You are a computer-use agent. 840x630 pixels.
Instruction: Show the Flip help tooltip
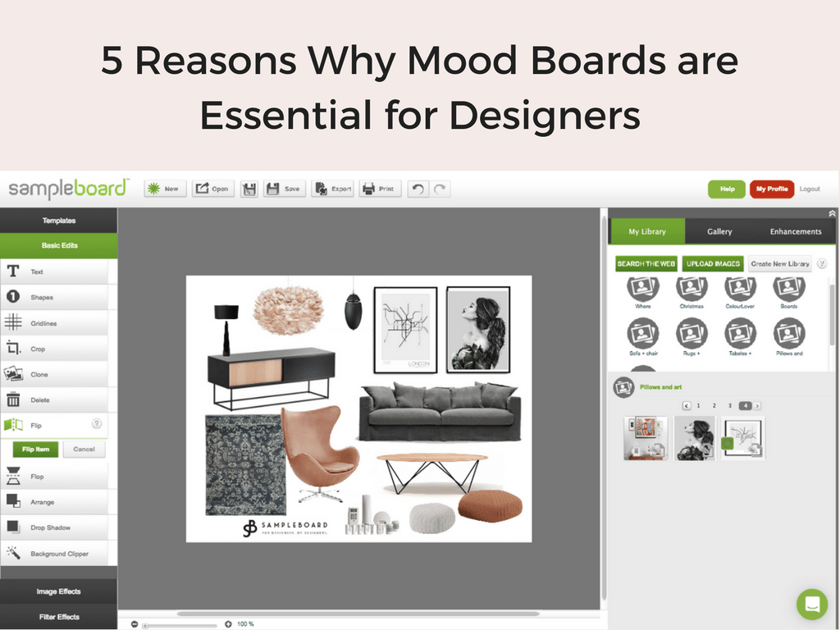point(97,425)
